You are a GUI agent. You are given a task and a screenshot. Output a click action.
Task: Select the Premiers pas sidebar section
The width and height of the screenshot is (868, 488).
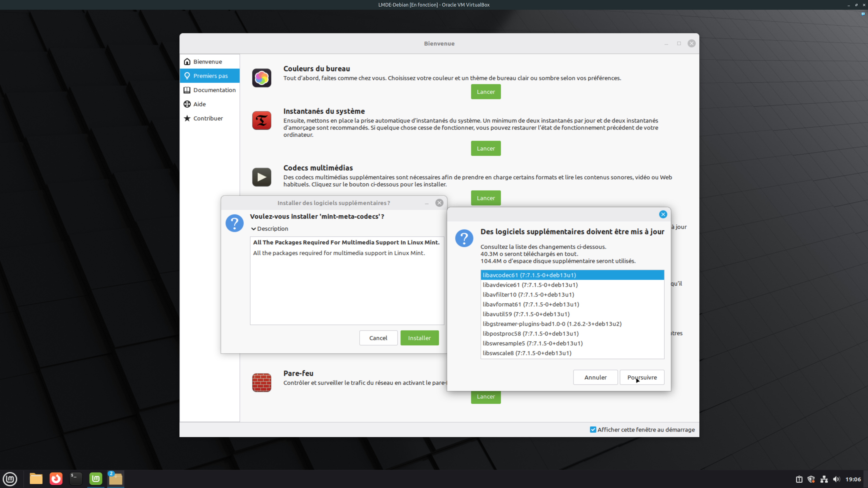click(x=210, y=76)
